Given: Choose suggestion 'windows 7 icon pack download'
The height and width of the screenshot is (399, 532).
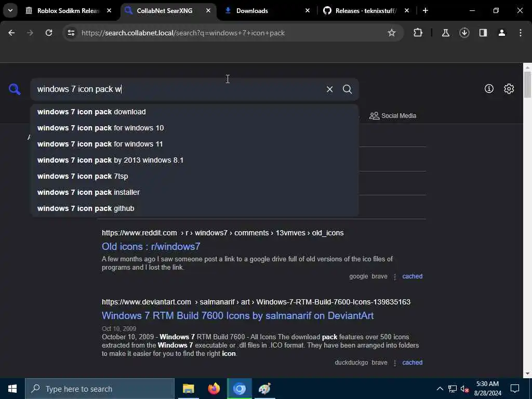Looking at the screenshot, I should [x=194, y=112].
